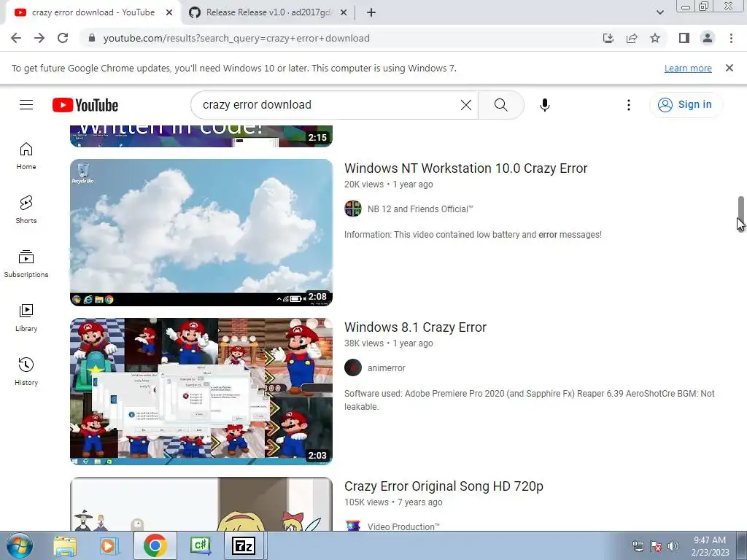The width and height of the screenshot is (747, 560).
Task: Go forward with browser forward arrow
Action: coord(39,38)
